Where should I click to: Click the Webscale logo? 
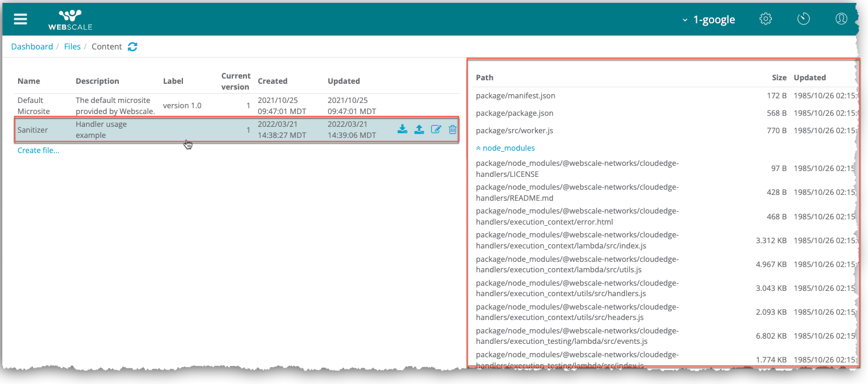[x=70, y=19]
